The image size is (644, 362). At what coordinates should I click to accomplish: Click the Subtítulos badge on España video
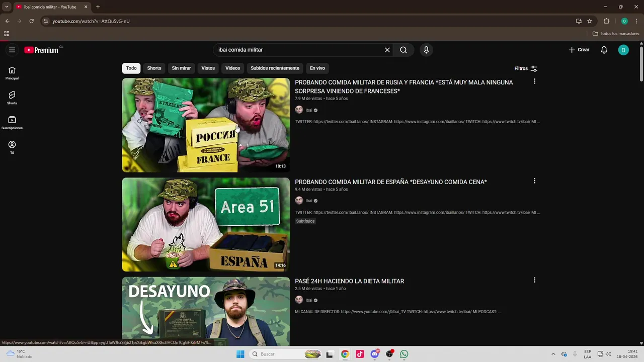305,221
